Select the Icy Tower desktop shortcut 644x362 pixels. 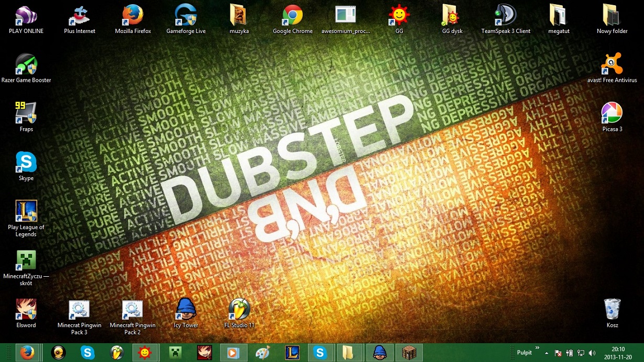pyautogui.click(x=186, y=313)
